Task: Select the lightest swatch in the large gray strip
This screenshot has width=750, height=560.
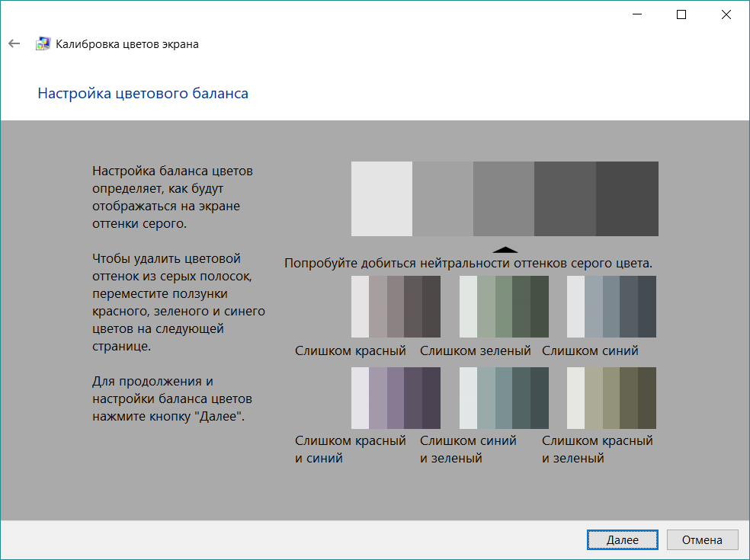Action: pyautogui.click(x=381, y=199)
